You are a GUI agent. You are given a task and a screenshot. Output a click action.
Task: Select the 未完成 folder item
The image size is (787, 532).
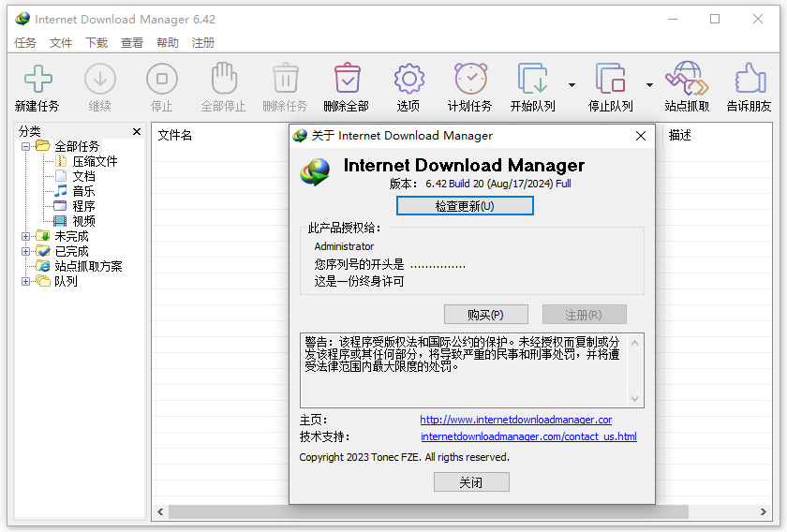(71, 236)
